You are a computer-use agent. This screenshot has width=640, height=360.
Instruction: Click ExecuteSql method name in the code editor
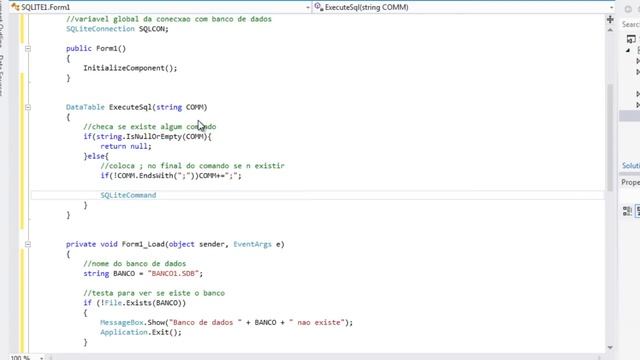[x=130, y=107]
